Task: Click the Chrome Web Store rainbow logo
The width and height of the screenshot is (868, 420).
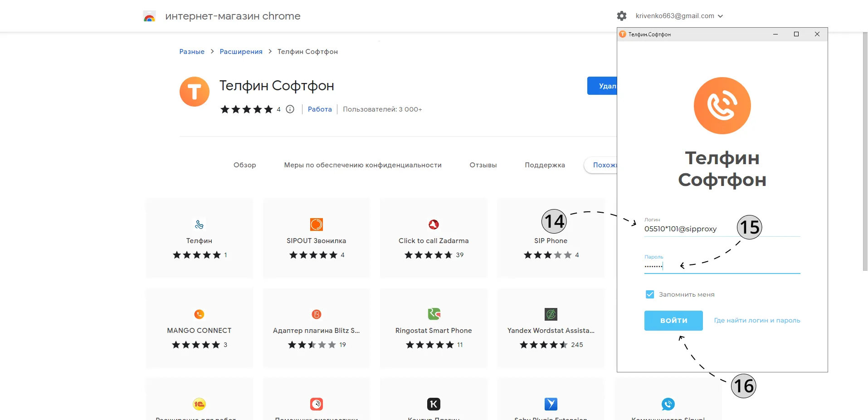Action: [x=149, y=16]
